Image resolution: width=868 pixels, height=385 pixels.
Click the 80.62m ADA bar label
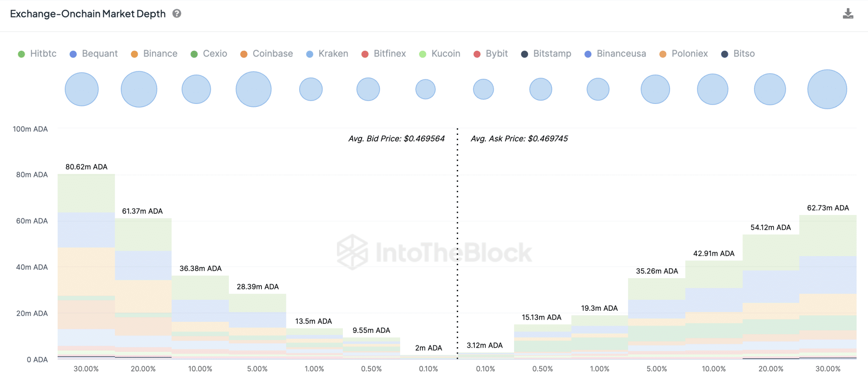click(x=86, y=167)
